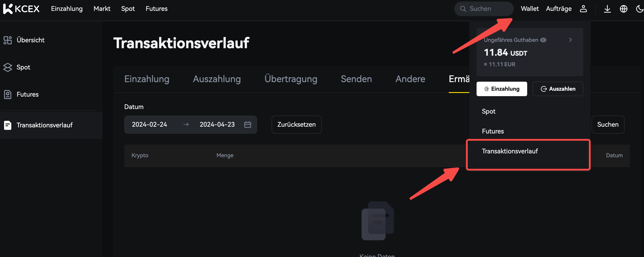Open Übersicht in the sidebar
644x257 pixels.
pyautogui.click(x=30, y=40)
